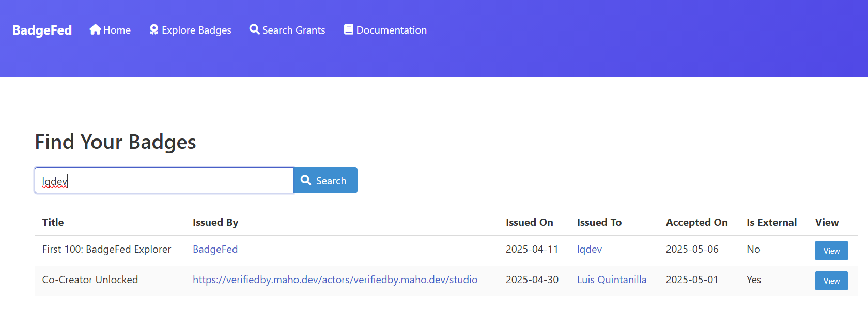Click the award ribbon icon for Explore Badges
Screen dimensions: 868x325
point(154,29)
